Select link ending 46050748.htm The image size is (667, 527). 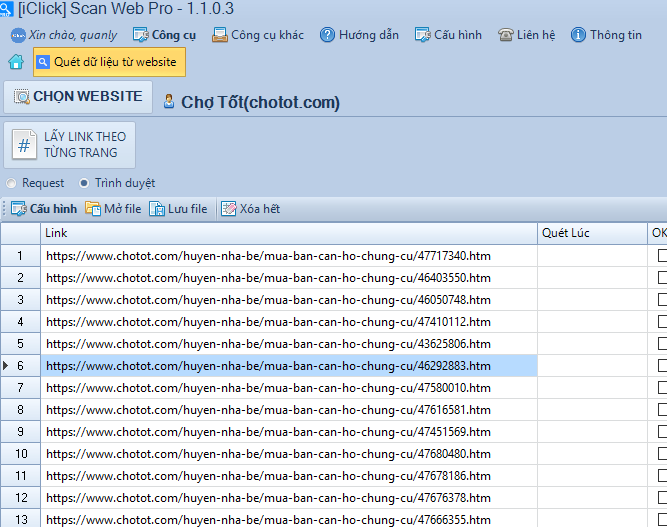click(x=289, y=300)
